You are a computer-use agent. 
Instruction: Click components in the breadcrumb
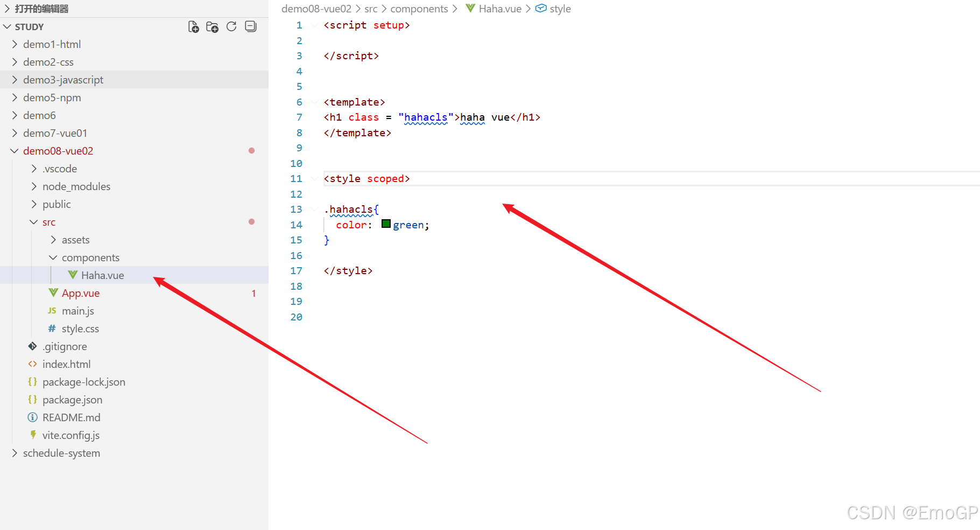click(x=419, y=9)
